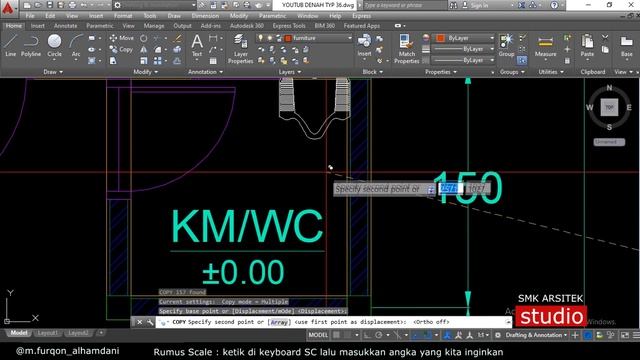The image size is (640, 360).
Task: Open Layer Properties manager
Action: tap(240, 49)
